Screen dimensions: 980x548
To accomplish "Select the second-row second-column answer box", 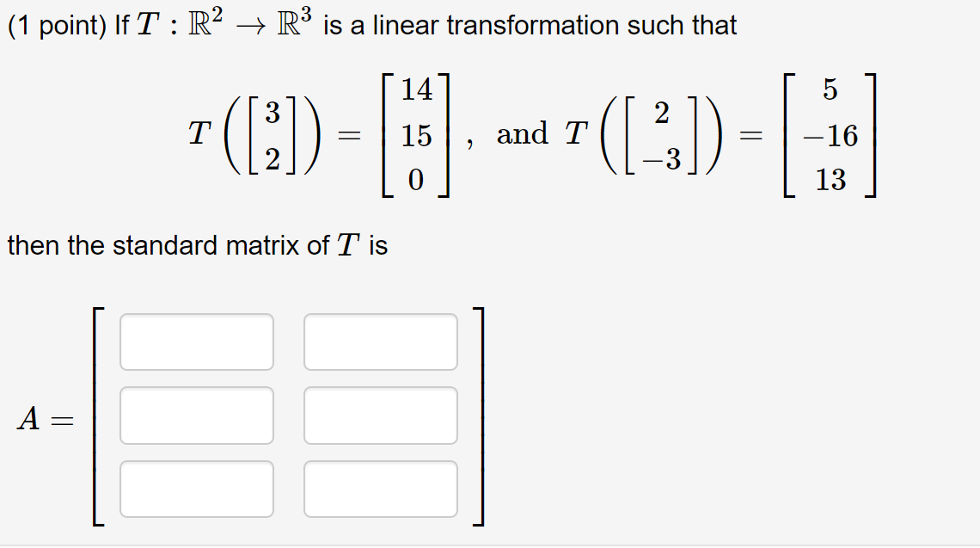I will coord(380,416).
